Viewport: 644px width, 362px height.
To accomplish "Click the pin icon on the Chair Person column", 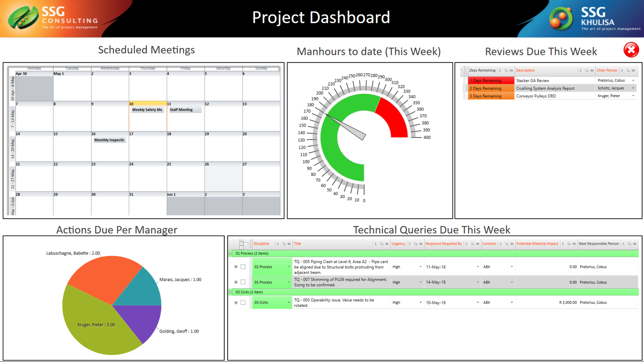I will [632, 71].
